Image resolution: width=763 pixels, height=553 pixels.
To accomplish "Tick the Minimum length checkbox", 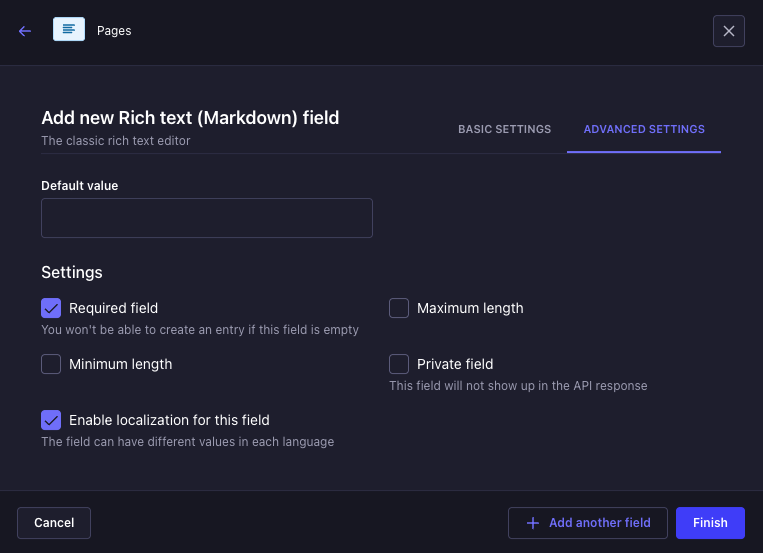I will pyautogui.click(x=51, y=364).
